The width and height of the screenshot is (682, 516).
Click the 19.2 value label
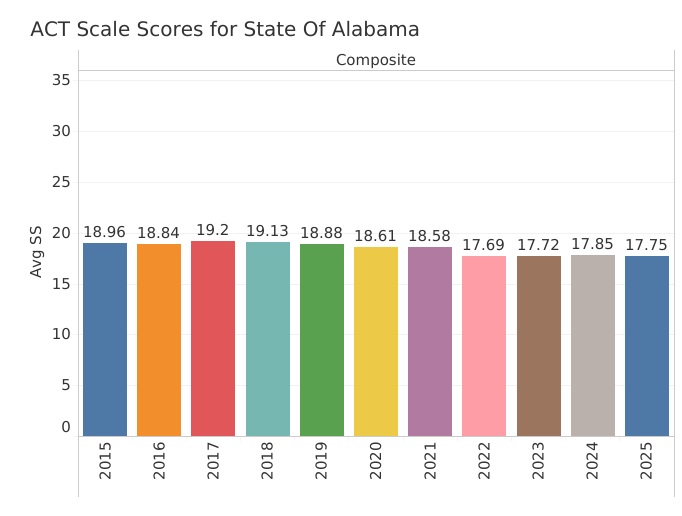pos(213,230)
